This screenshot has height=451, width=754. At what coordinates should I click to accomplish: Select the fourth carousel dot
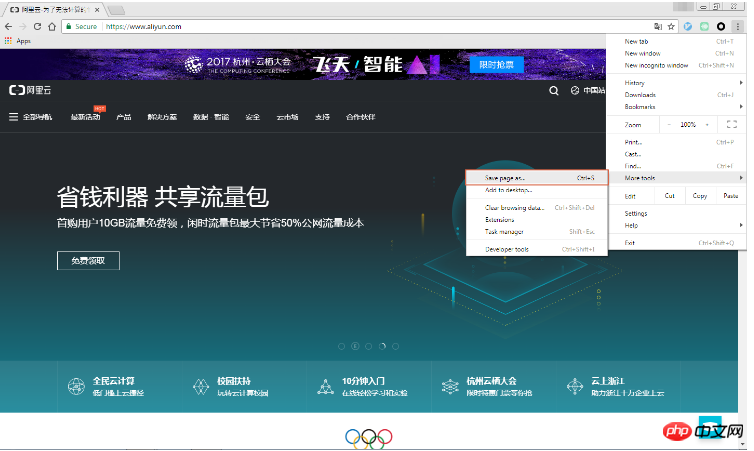[x=382, y=346]
